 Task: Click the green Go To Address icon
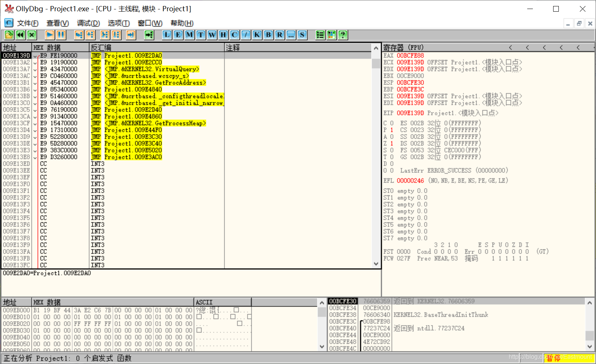(149, 35)
